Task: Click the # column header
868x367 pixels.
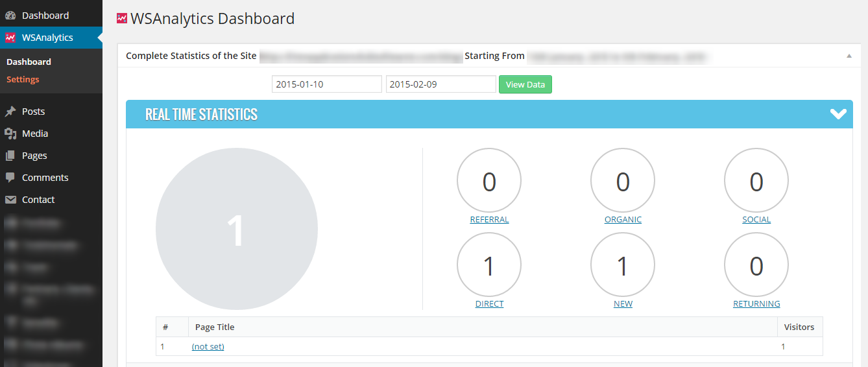Action: click(172, 327)
